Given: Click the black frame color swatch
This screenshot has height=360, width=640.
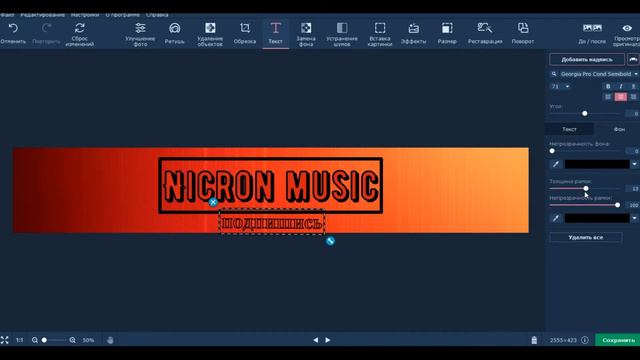Looking at the screenshot, I should [x=597, y=218].
